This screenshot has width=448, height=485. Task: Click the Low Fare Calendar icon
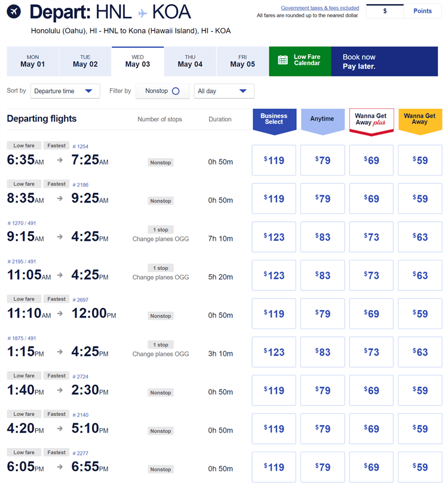pos(283,60)
